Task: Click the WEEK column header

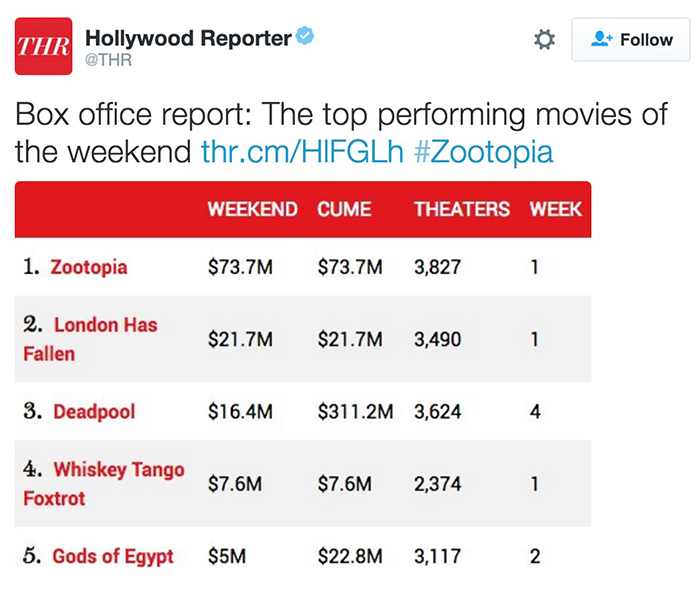Action: coord(555,210)
